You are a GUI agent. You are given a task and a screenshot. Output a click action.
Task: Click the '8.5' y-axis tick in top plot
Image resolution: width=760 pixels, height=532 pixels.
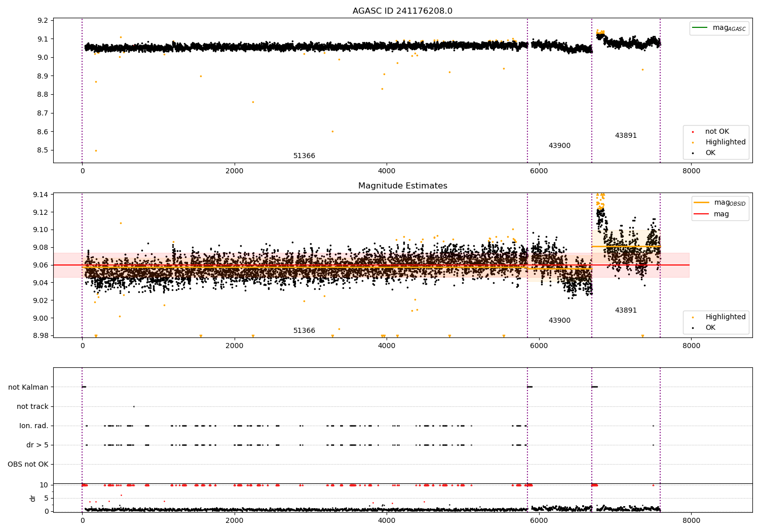click(x=43, y=150)
